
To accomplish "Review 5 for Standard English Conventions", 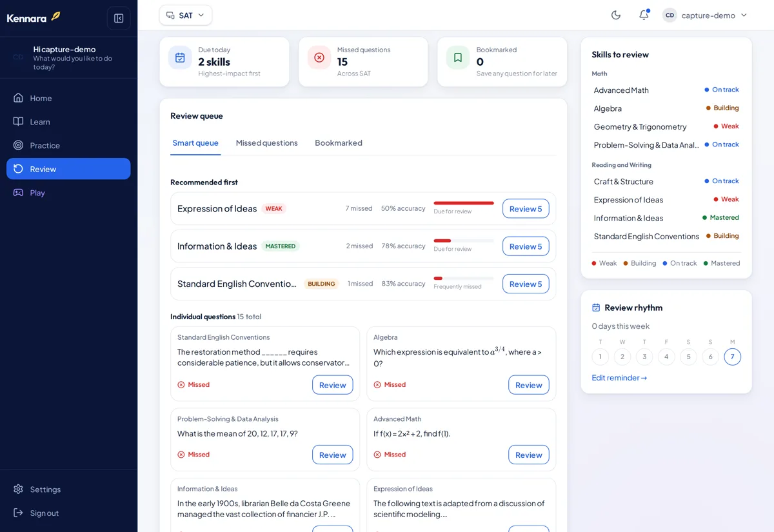I will (x=526, y=284).
